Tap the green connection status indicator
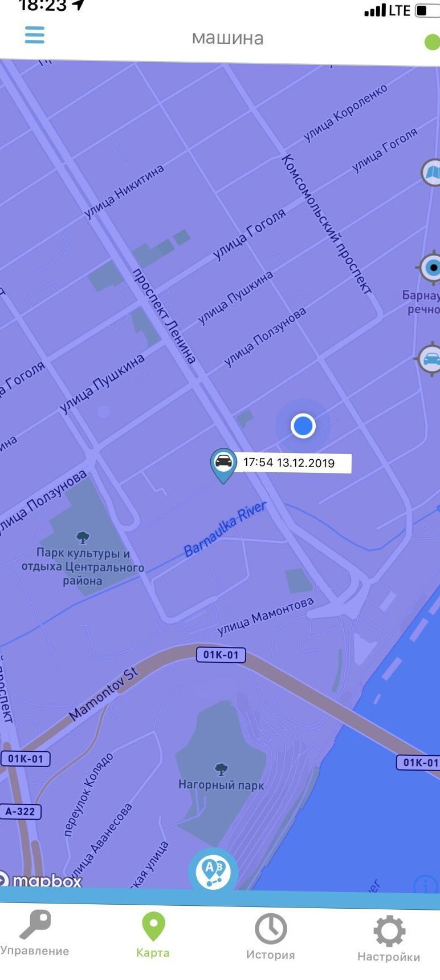 point(432,42)
